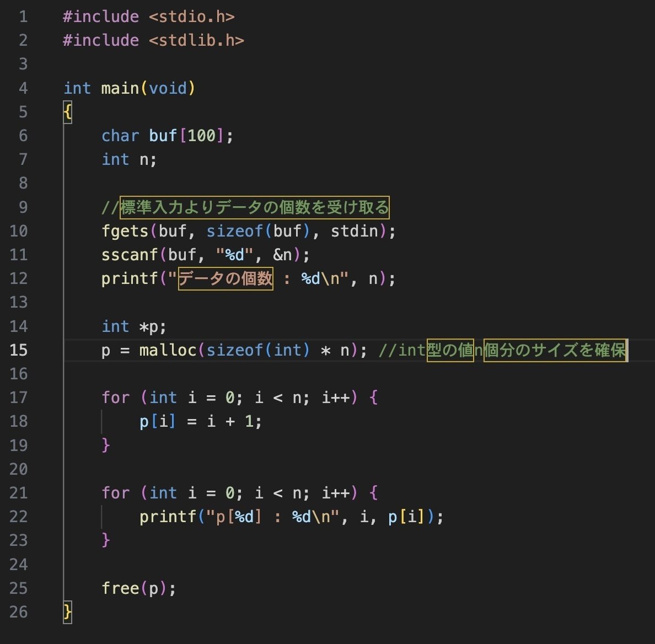Image resolution: width=655 pixels, height=644 pixels.
Task: Click the #include <stdio.h> directive
Action: 149,17
